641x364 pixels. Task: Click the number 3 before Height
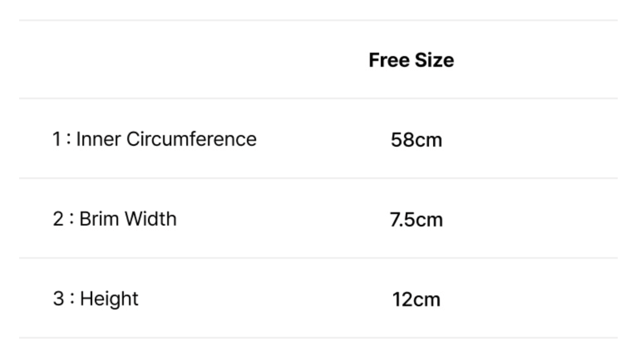[x=58, y=299]
